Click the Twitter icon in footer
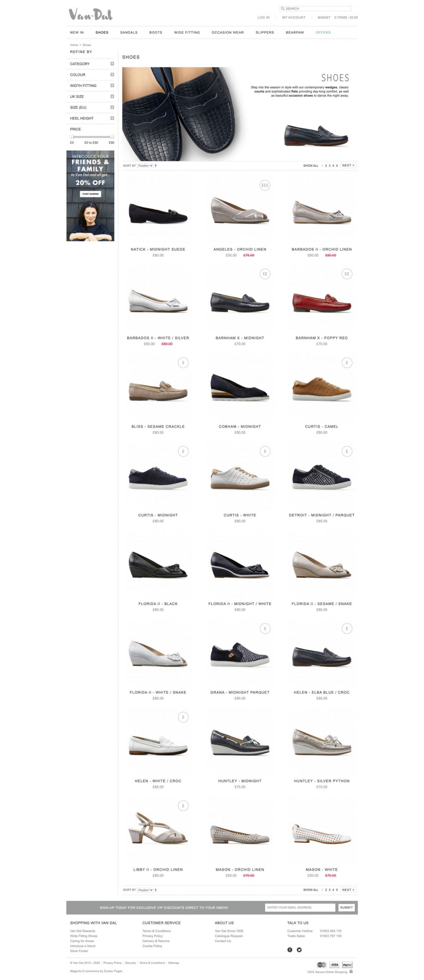Screen dimensions: 424x980 click(x=299, y=949)
